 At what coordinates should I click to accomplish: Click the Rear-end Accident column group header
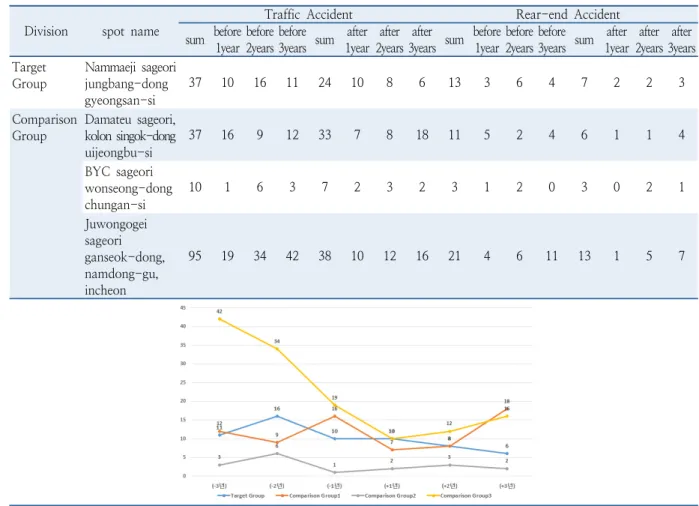point(567,14)
